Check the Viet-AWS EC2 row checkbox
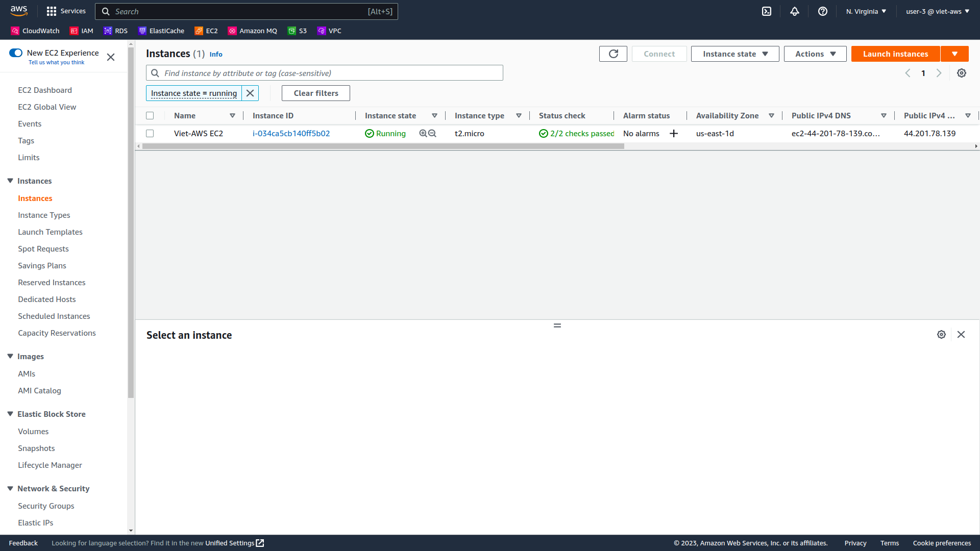 [x=150, y=133]
